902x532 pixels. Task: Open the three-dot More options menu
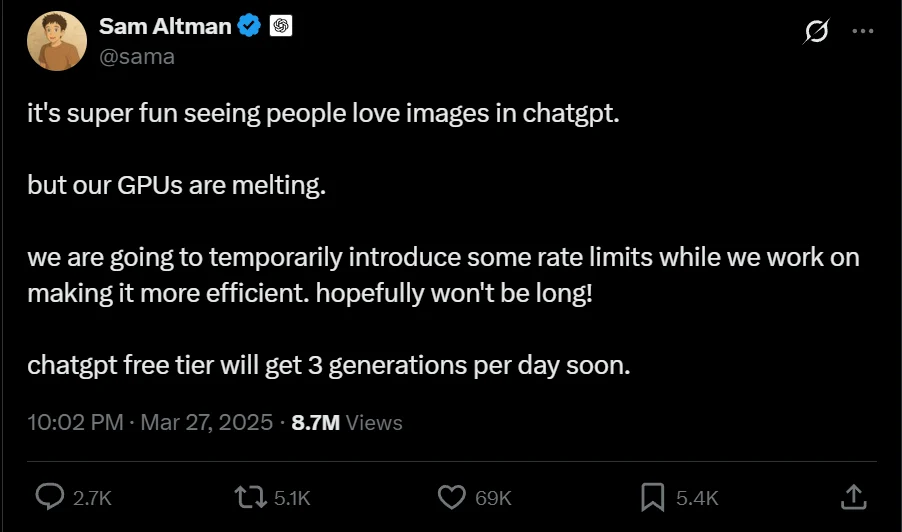(862, 31)
